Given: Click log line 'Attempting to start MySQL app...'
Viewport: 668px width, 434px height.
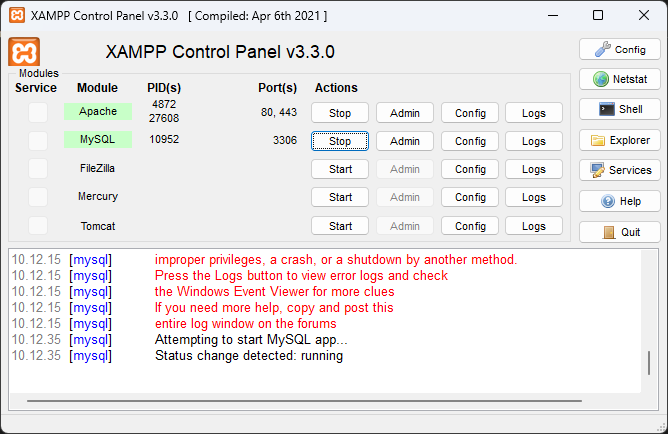Looking at the screenshot, I should tap(251, 339).
